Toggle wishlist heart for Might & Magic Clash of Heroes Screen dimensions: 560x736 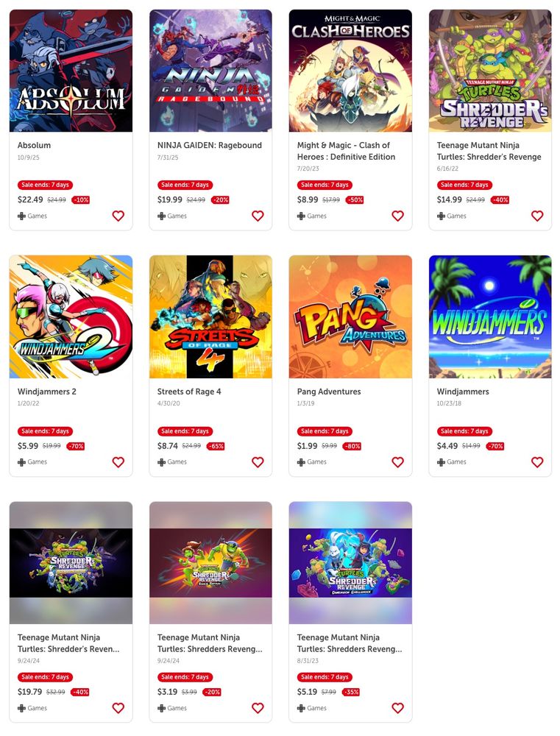397,216
